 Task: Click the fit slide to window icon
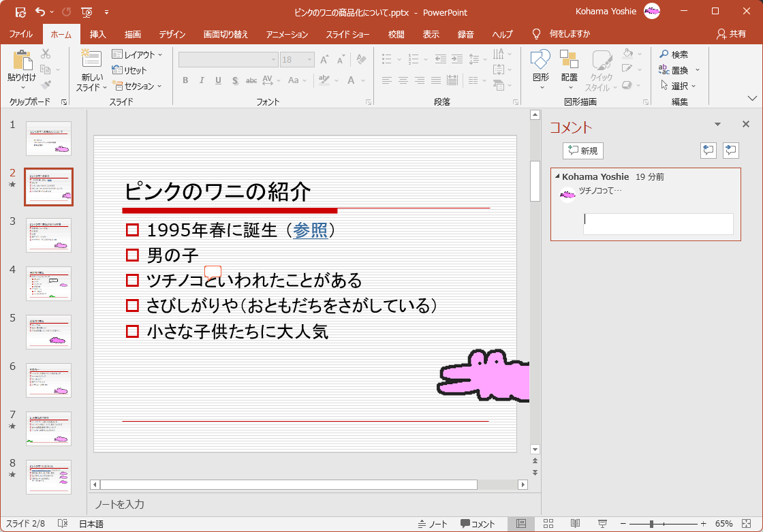[747, 523]
